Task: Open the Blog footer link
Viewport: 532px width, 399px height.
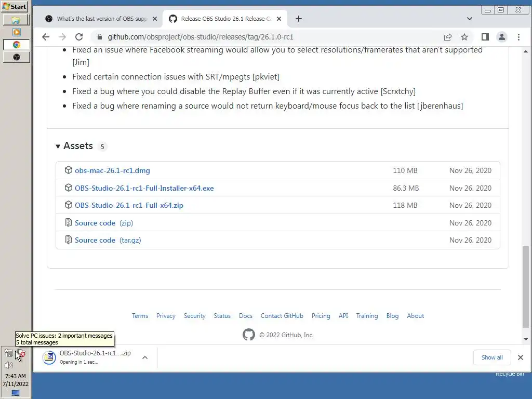Action: coord(392,316)
